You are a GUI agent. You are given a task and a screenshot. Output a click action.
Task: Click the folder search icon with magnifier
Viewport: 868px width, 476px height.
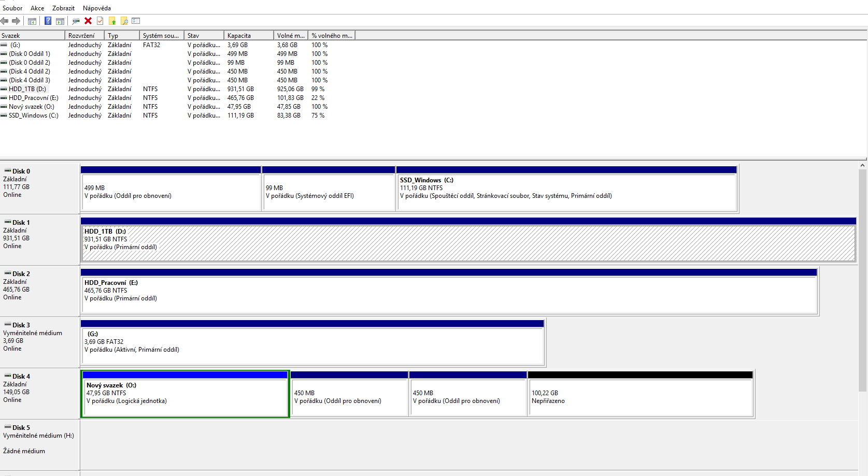click(x=124, y=21)
